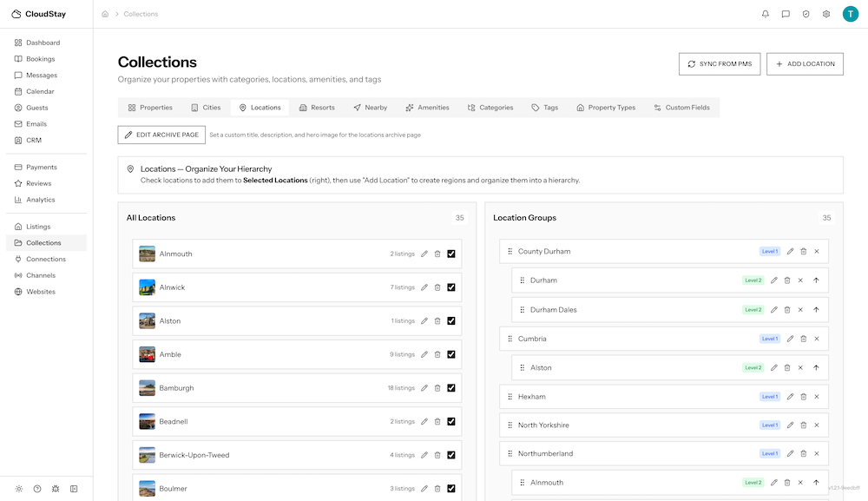
Task: Open the settings gear menu
Action: (826, 13)
